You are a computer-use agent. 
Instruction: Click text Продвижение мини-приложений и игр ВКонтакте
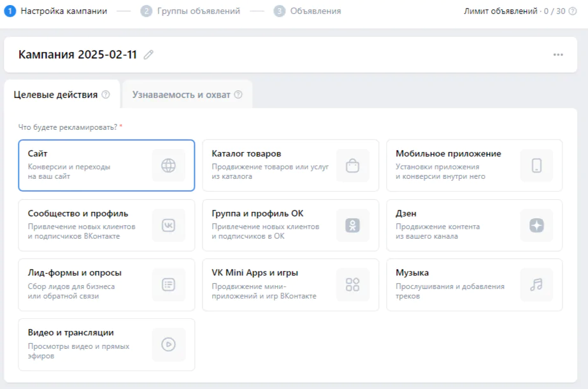point(264,291)
